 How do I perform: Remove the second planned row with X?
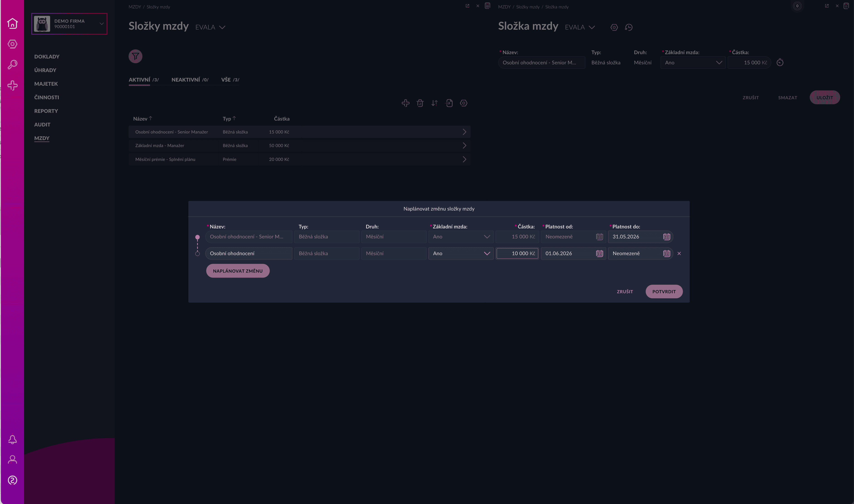coord(679,253)
